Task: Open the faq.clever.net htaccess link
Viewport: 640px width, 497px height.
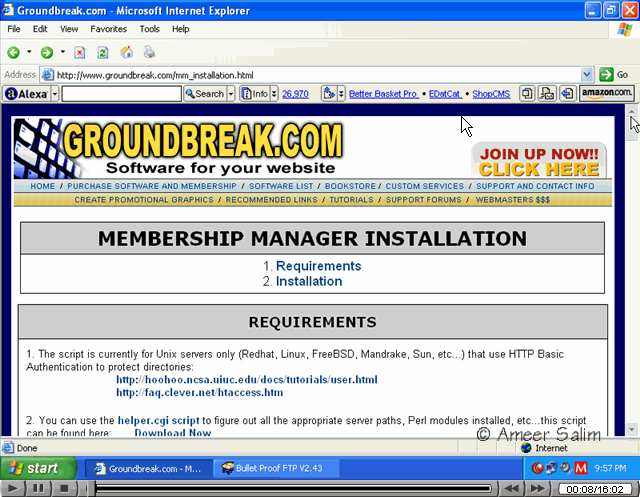Action: pos(200,393)
